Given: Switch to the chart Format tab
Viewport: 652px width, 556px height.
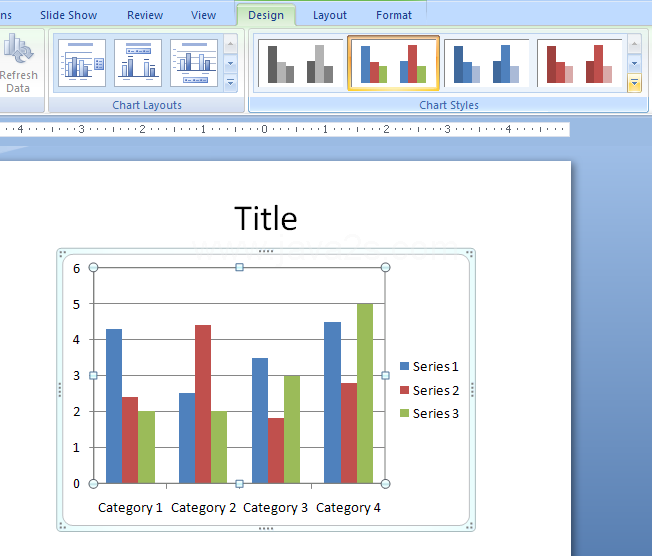Looking at the screenshot, I should coord(394,15).
